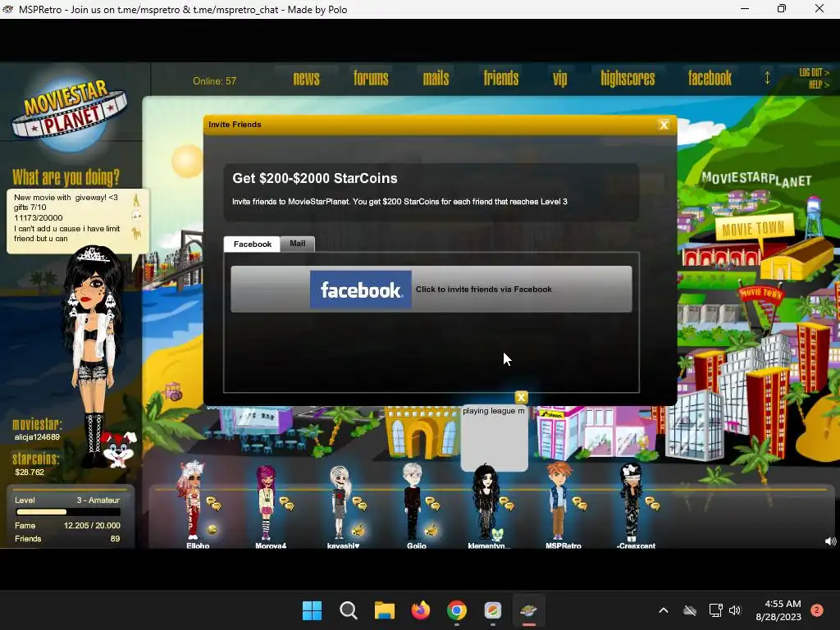Open the mails menu
840x630 pixels.
tap(436, 79)
